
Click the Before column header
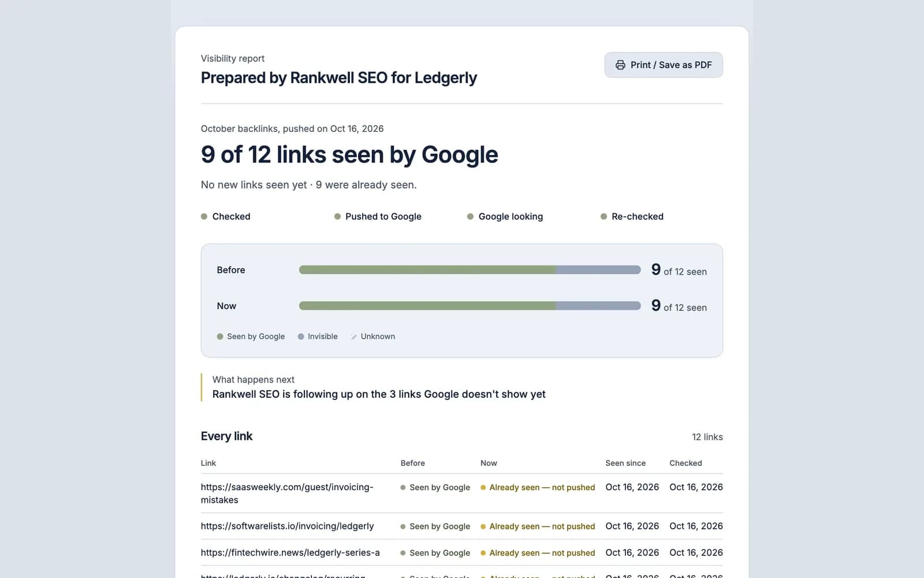pyautogui.click(x=412, y=463)
